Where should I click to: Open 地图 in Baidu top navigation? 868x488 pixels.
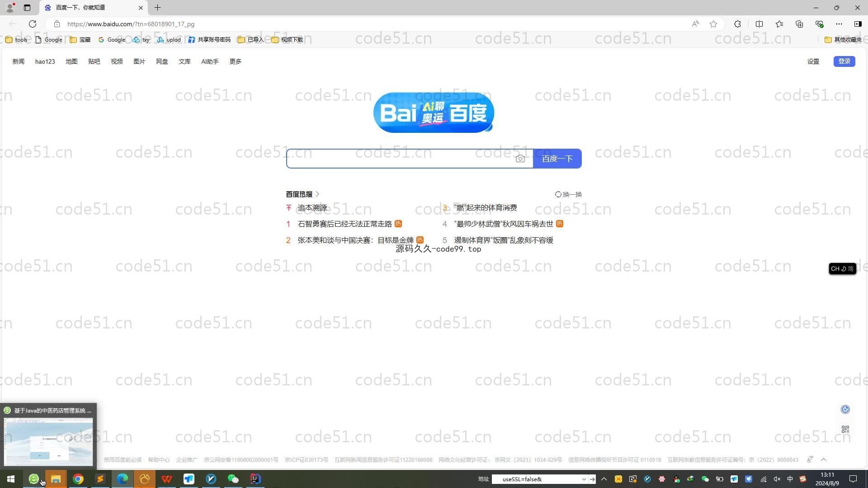[71, 61]
